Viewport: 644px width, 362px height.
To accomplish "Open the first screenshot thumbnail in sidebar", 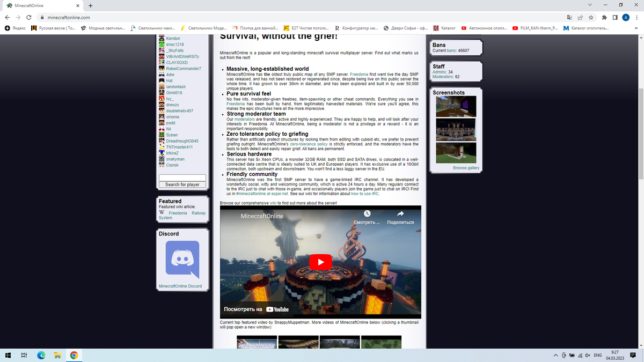I will [x=456, y=106].
